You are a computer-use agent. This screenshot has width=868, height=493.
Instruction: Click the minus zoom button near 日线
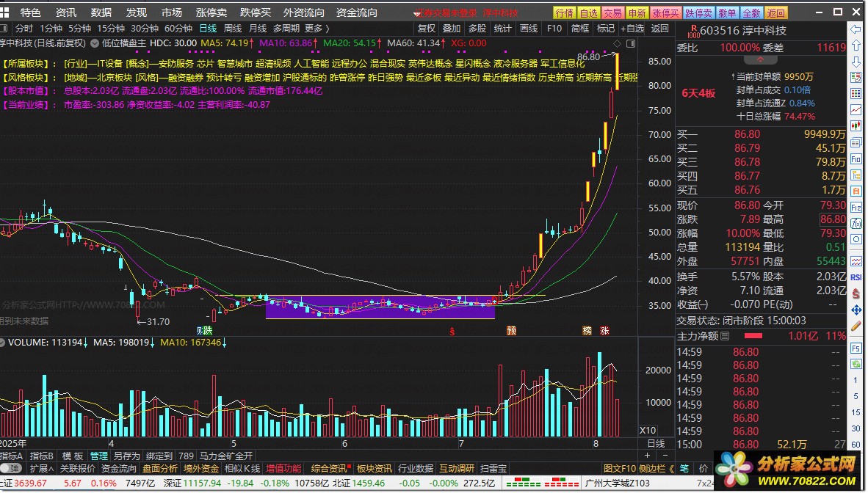665,456
